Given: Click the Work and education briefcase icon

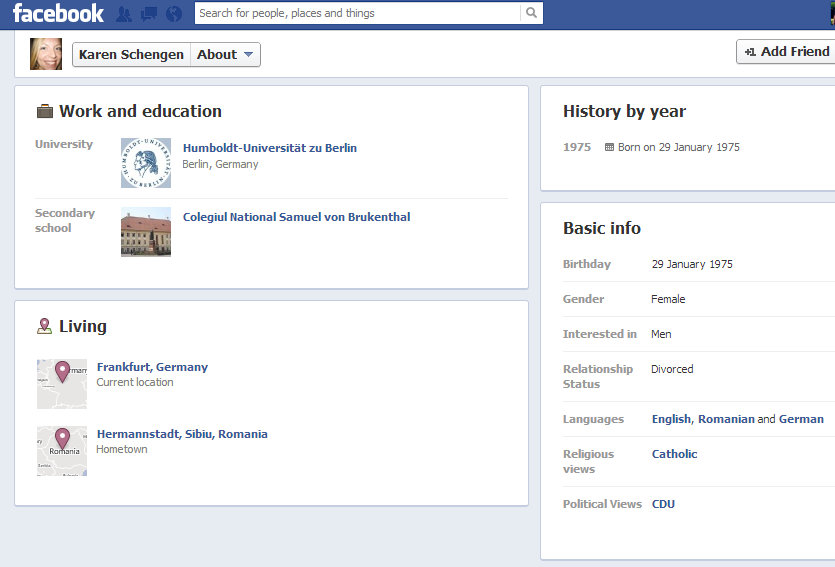Looking at the screenshot, I should (45, 112).
